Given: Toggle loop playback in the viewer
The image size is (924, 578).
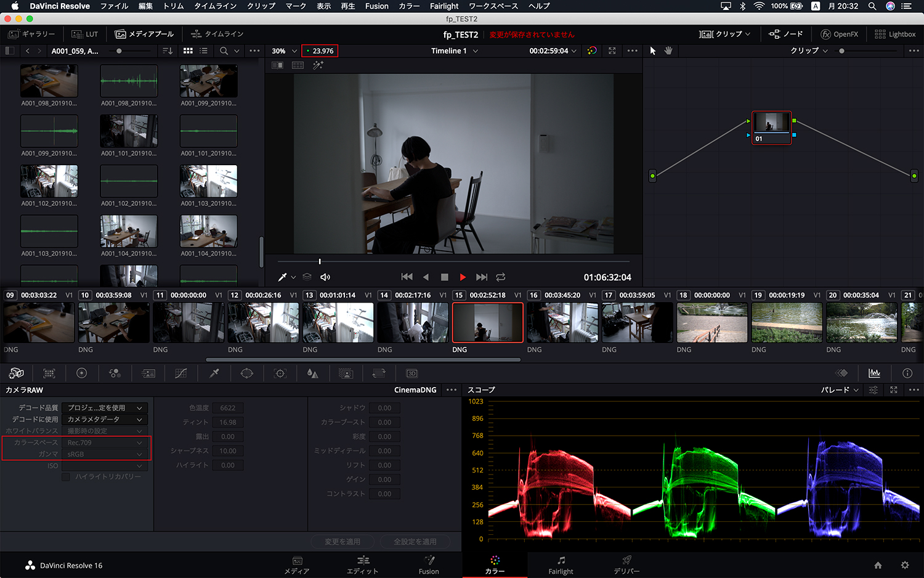Looking at the screenshot, I should tap(500, 277).
